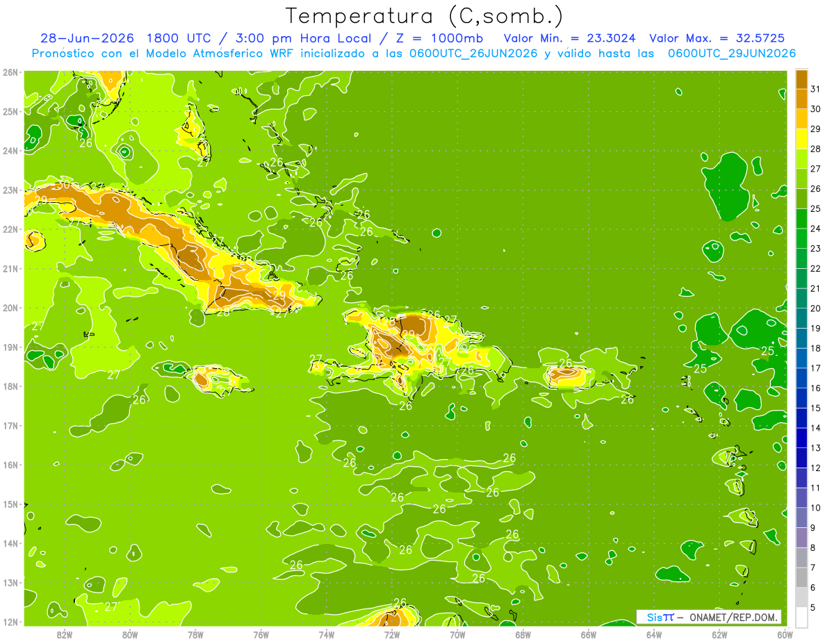The height and width of the screenshot is (644, 834).
Task: Click '0600UTC_29JUN2026' valid-until time text
Action: click(x=732, y=53)
